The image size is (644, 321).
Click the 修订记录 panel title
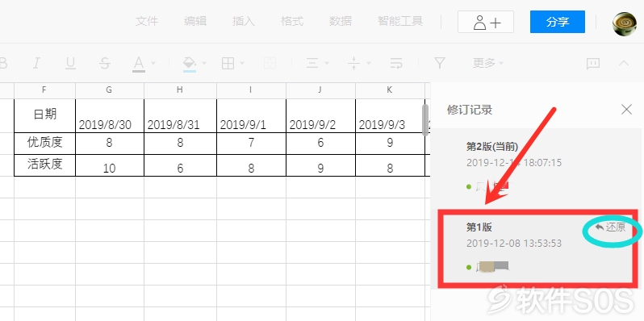pyautogui.click(x=470, y=110)
